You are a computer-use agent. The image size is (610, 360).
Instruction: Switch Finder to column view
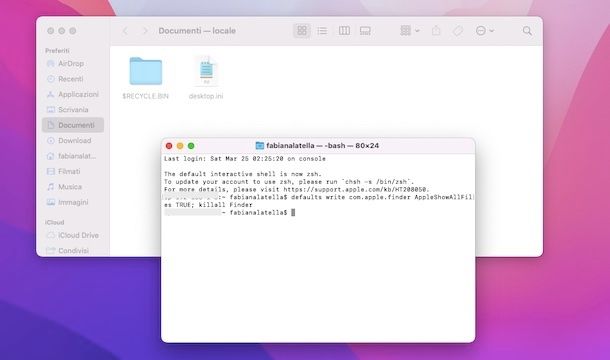(344, 31)
